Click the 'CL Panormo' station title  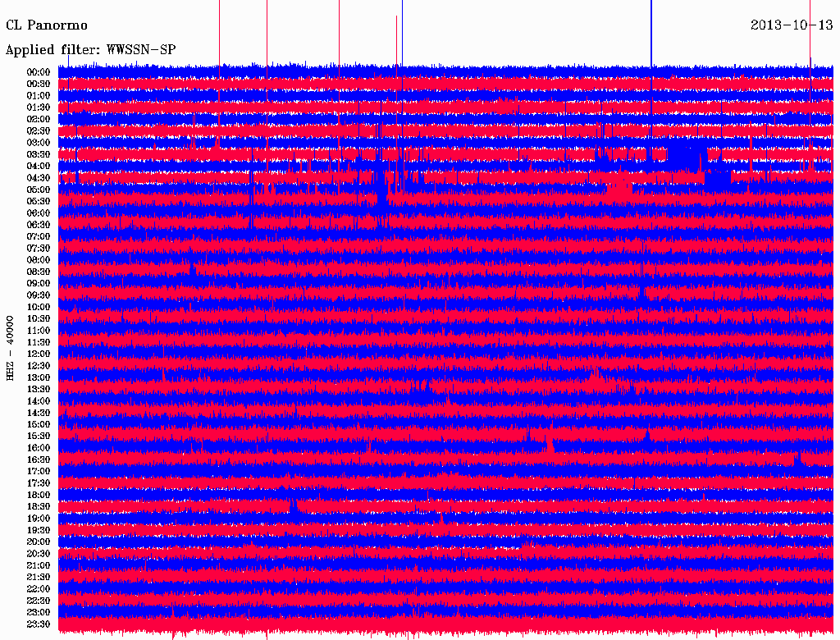pos(47,25)
